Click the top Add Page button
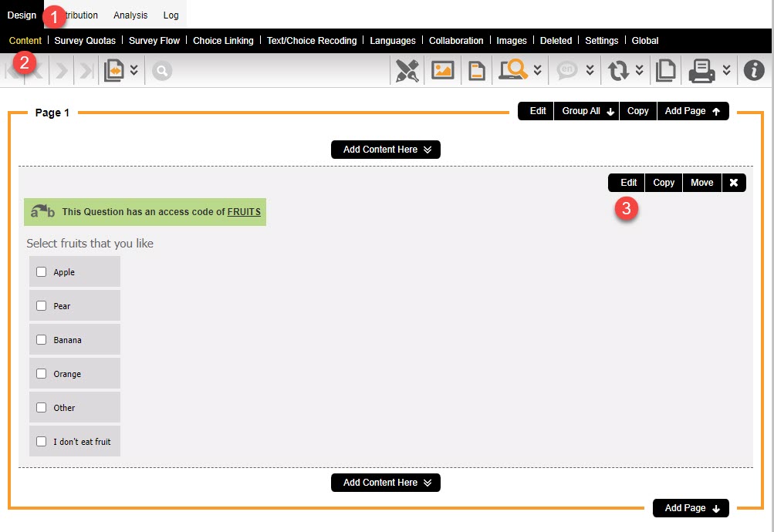The width and height of the screenshot is (774, 532). (692, 111)
